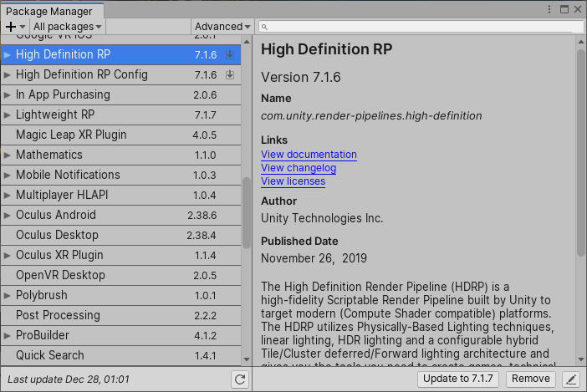
Task: Remove the High Definition RP package
Action: pyautogui.click(x=530, y=379)
